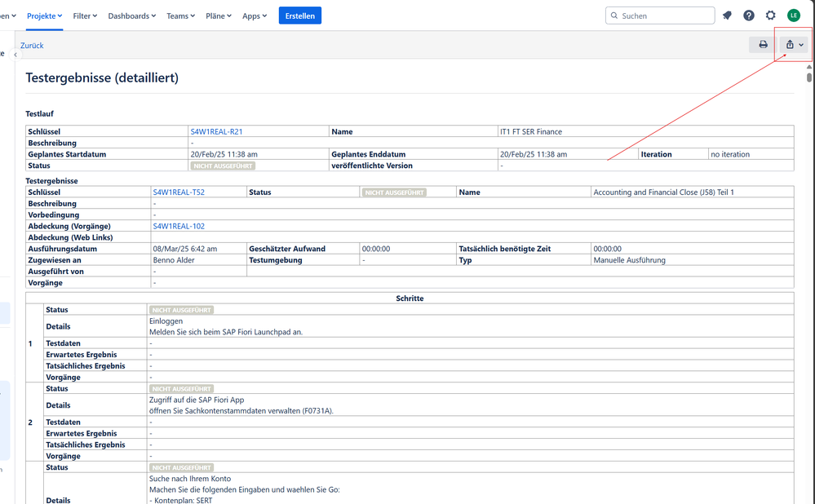Open the Projekte menu
This screenshot has height=504, width=815.
(45, 15)
